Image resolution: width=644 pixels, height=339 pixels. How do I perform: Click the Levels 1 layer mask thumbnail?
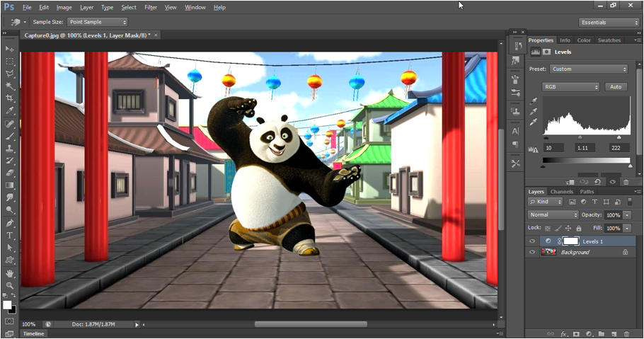pos(571,241)
